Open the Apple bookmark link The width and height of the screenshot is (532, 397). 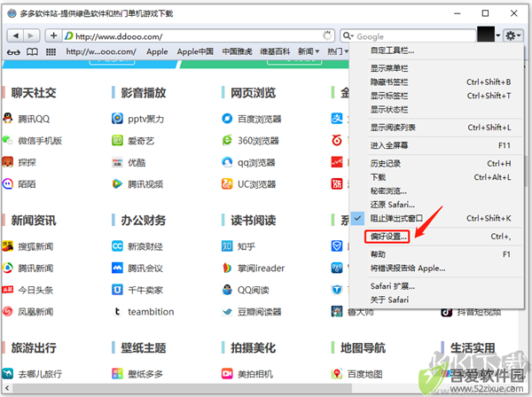coord(157,51)
